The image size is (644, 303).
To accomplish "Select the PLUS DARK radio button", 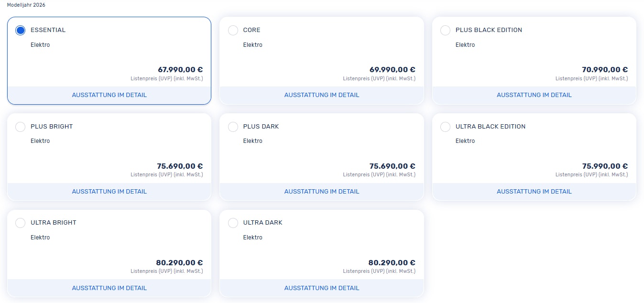I will (x=233, y=127).
